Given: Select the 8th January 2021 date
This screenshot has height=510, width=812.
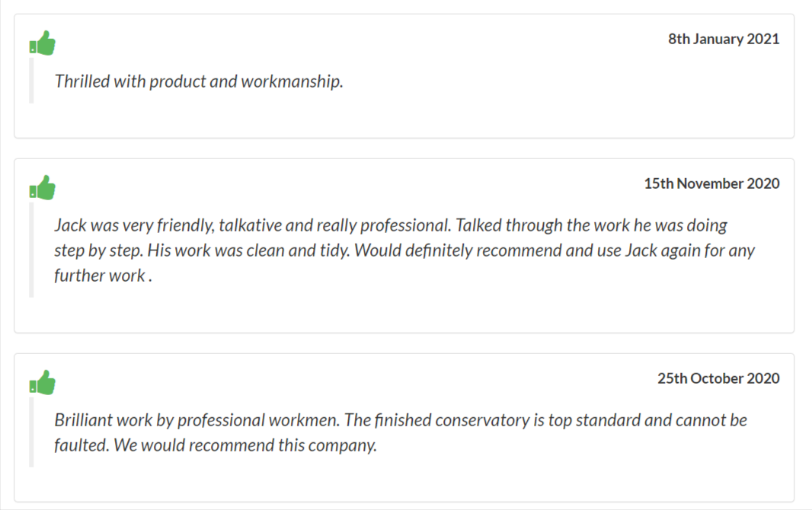Looking at the screenshot, I should pos(724,39).
